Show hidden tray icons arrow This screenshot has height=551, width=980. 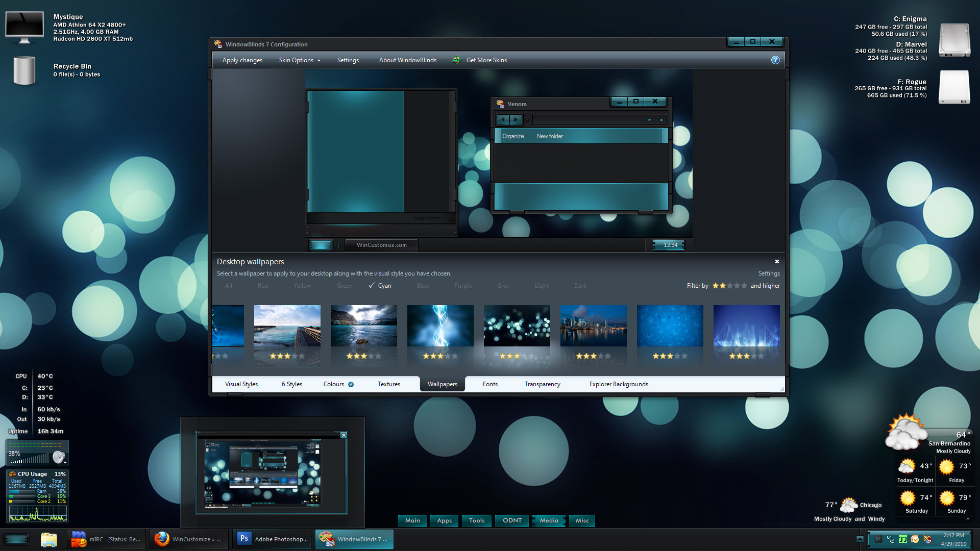(860, 539)
